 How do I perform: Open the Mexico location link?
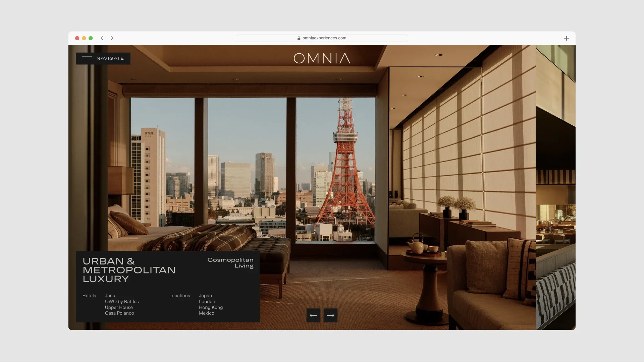206,313
